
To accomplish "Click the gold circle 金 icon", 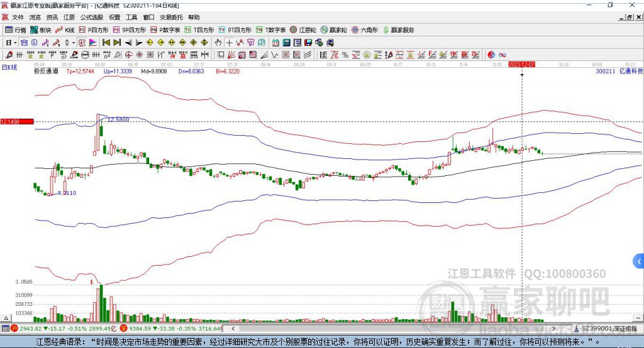I will tap(367, 55).
